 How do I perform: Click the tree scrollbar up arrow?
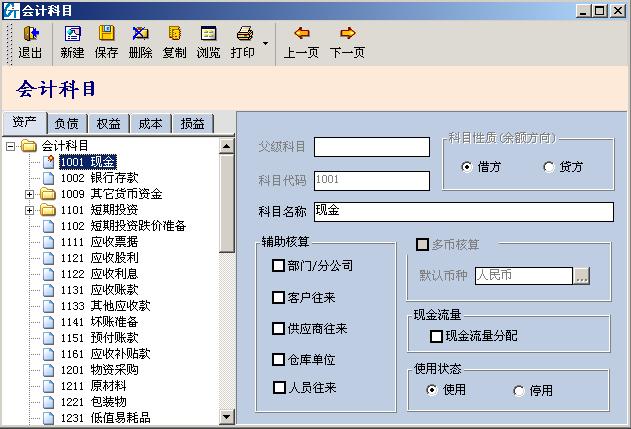coord(227,146)
